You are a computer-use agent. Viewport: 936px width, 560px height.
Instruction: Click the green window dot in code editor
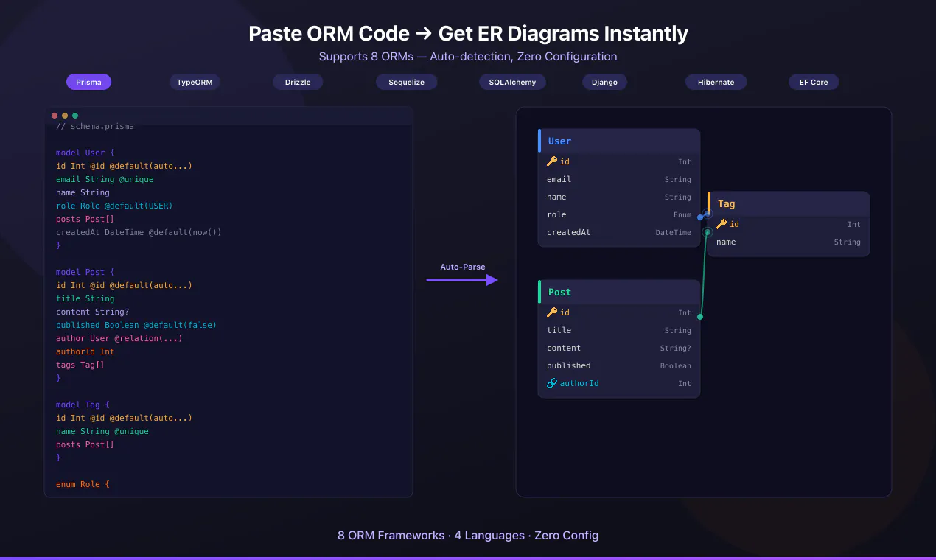pos(75,116)
